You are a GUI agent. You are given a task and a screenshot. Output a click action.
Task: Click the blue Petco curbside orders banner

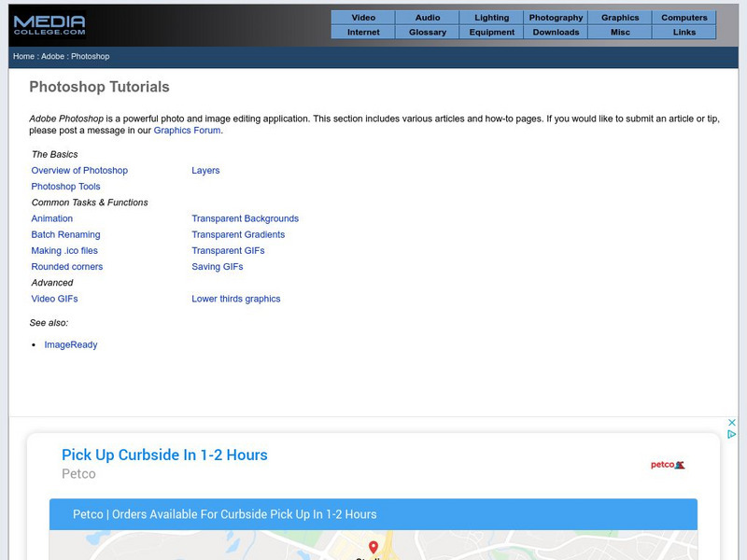pyautogui.click(x=373, y=514)
